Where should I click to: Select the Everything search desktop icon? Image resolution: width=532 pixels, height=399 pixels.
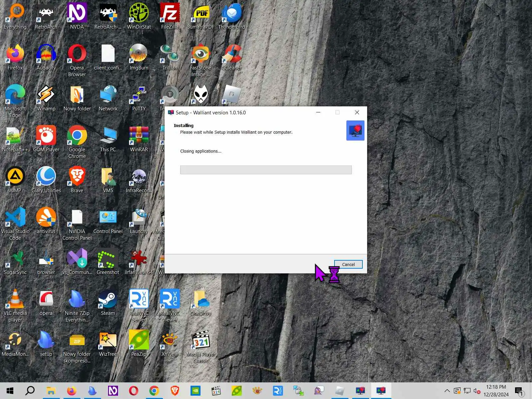[x=15, y=16]
